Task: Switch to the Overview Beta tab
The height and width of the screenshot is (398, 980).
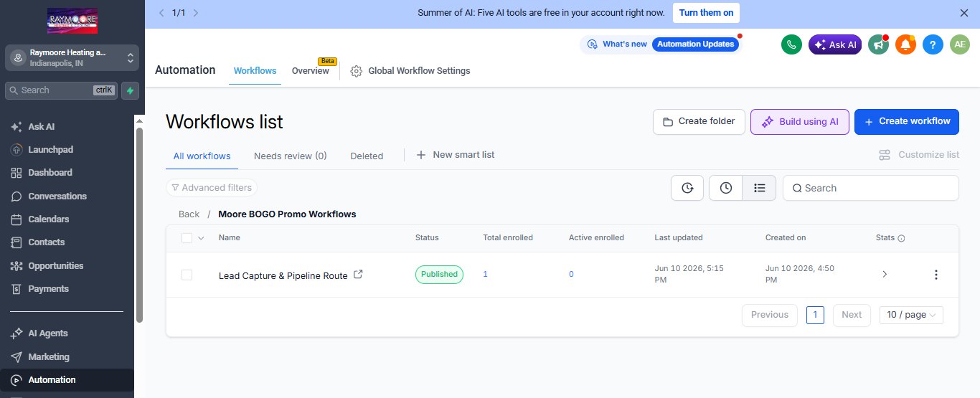Action: (311, 70)
